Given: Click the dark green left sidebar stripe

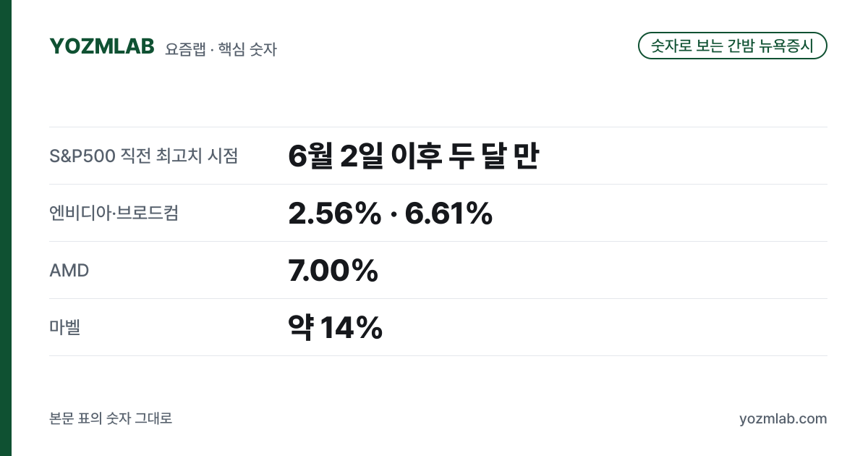Looking at the screenshot, I should coord(6,228).
